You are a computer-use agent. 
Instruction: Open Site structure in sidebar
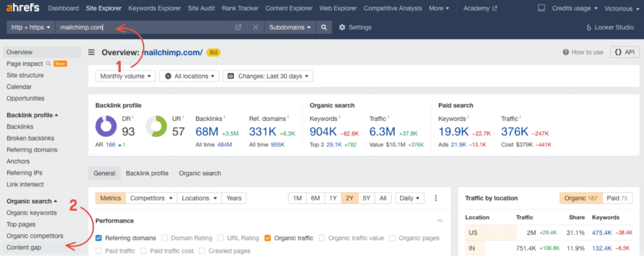point(25,75)
